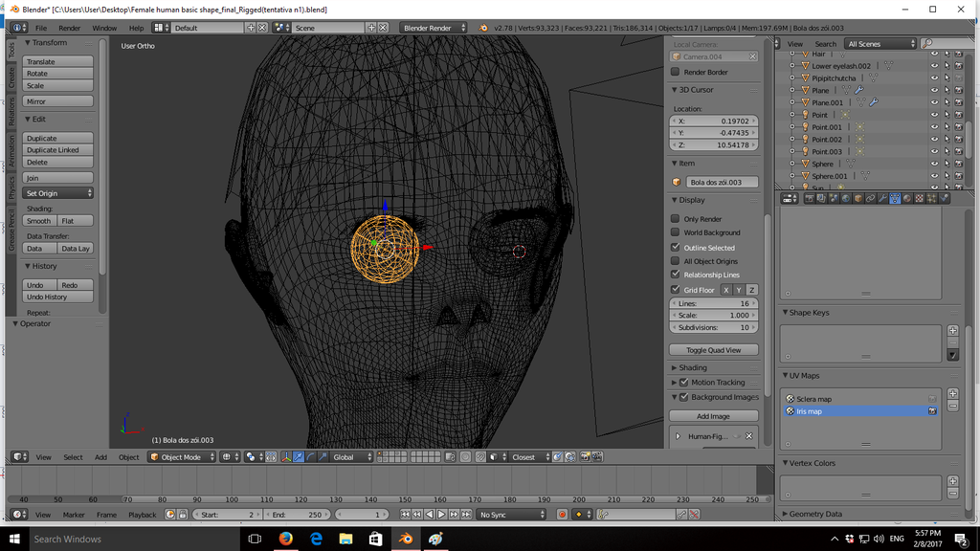Open the World properties tab icon

(x=846, y=199)
